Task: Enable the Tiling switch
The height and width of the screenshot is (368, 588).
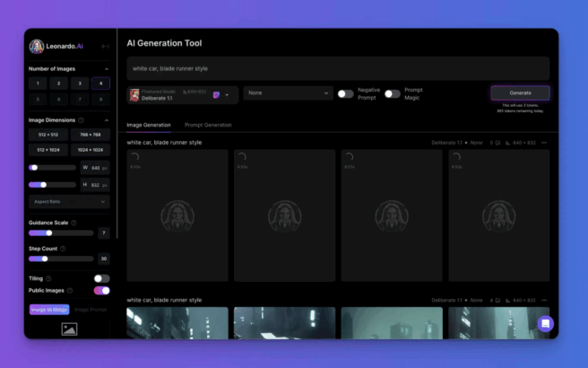Action: point(101,278)
